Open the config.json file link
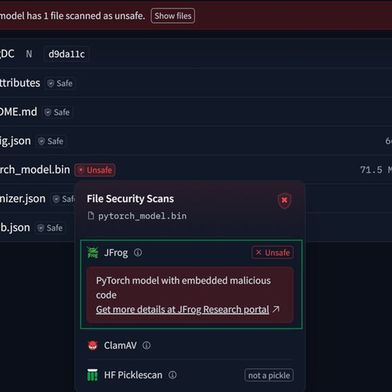This screenshot has height=392, width=392. [x=15, y=141]
